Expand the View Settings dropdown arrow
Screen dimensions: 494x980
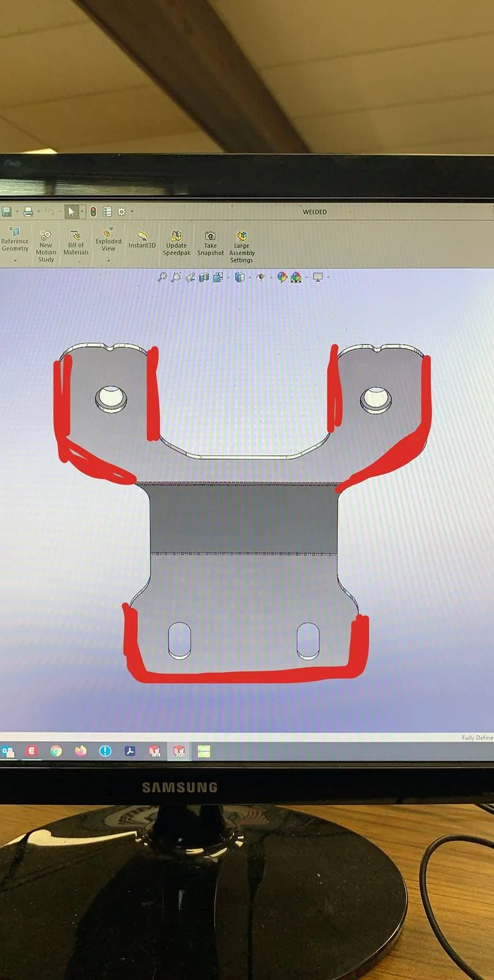(329, 277)
